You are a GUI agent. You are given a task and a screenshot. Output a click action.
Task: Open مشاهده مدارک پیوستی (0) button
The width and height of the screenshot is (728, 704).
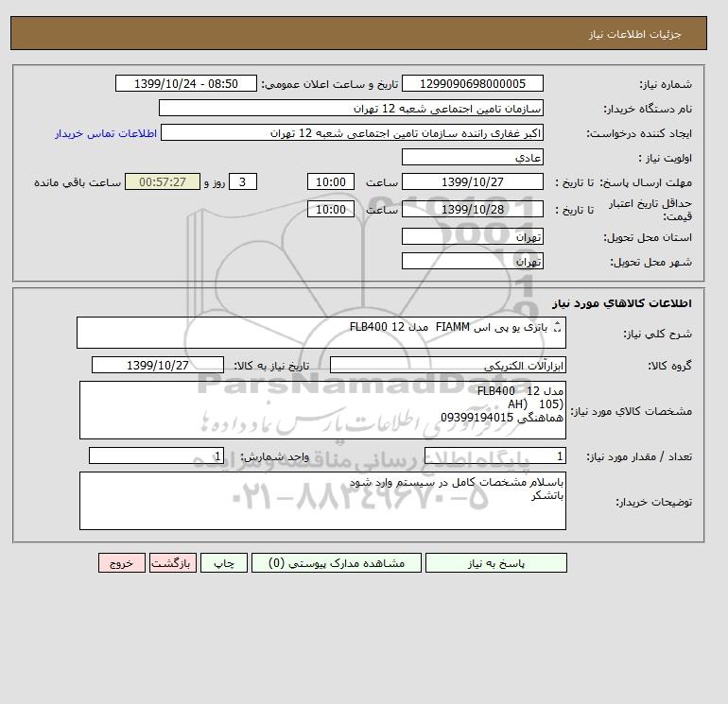coord(337,563)
